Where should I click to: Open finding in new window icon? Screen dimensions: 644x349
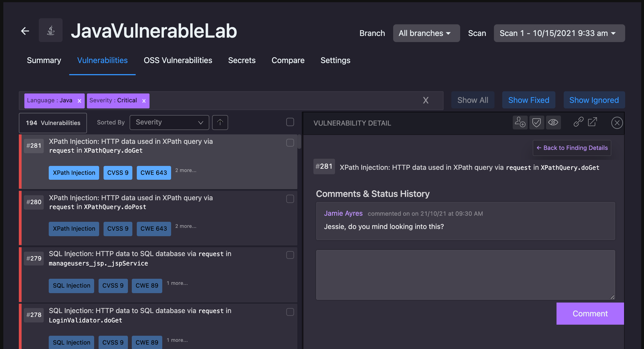593,122
